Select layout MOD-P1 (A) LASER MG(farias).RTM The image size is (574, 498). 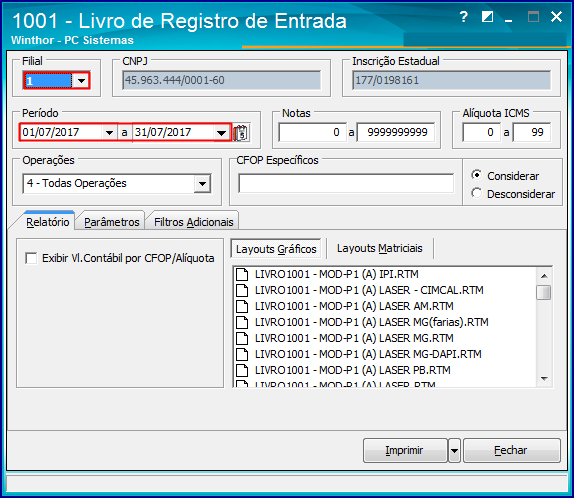[x=372, y=322]
